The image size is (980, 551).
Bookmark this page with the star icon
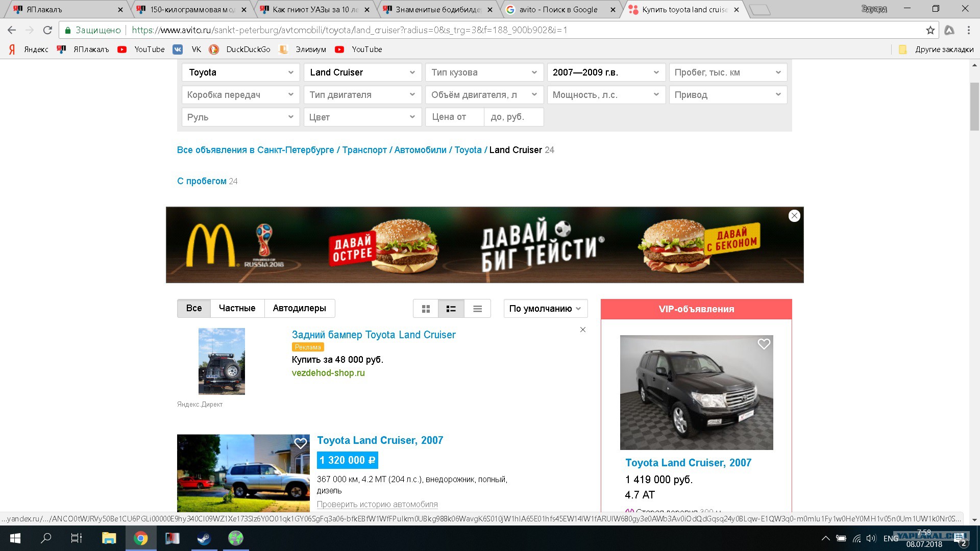(930, 30)
